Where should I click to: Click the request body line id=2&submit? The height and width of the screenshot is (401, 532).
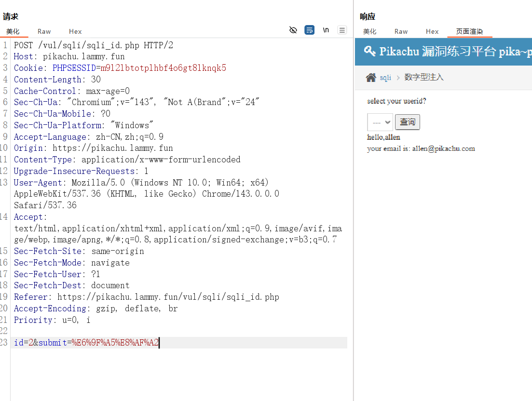[x=86, y=343]
